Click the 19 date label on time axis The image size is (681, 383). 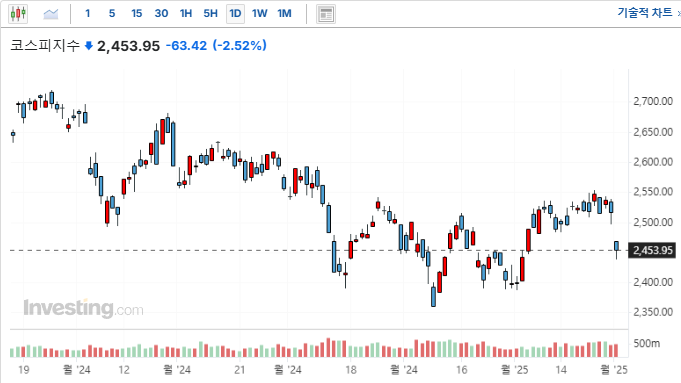click(23, 370)
